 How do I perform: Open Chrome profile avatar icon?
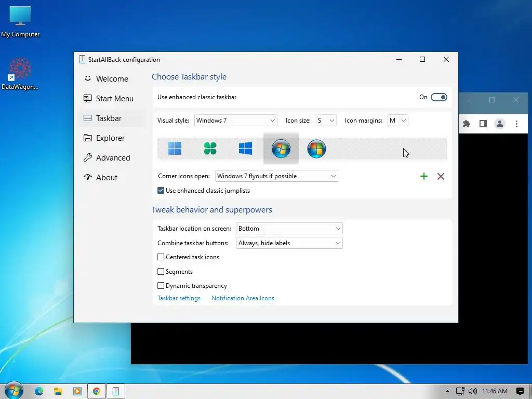coord(500,124)
